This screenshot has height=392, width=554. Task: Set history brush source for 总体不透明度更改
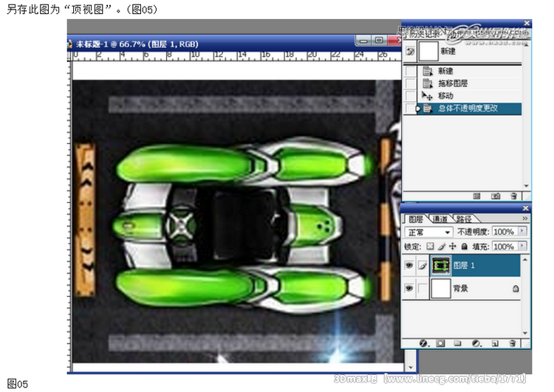tap(410, 109)
